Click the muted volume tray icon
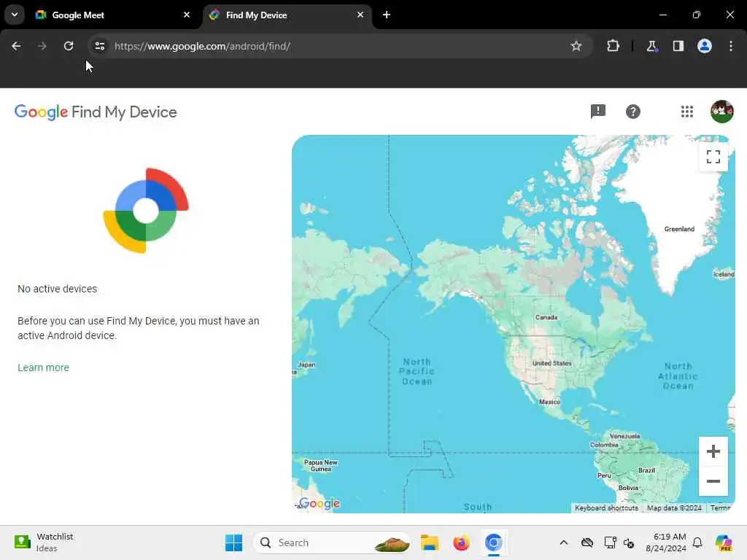 [x=629, y=542]
